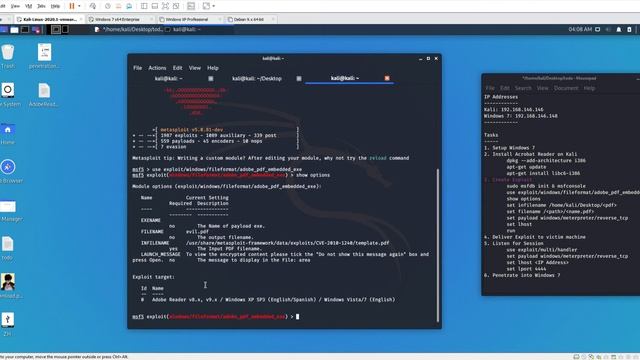Image resolution: width=640 pixels, height=360 pixels.
Task: Click the VMware thumbnail bar icon
Action: tap(155, 6)
